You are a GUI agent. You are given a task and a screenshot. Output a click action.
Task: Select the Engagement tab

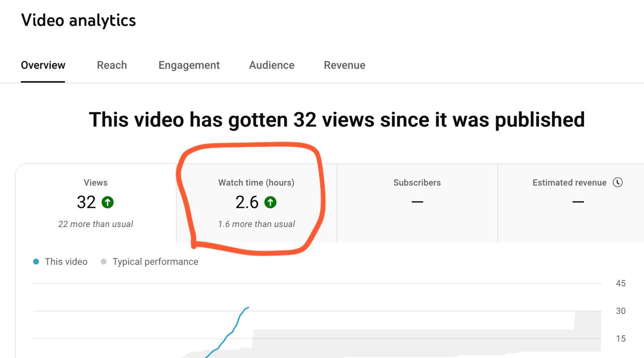[x=189, y=65]
